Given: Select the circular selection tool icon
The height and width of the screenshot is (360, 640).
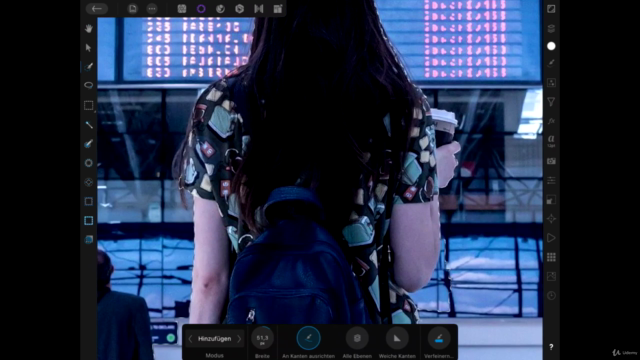Looking at the screenshot, I should pos(89,163).
